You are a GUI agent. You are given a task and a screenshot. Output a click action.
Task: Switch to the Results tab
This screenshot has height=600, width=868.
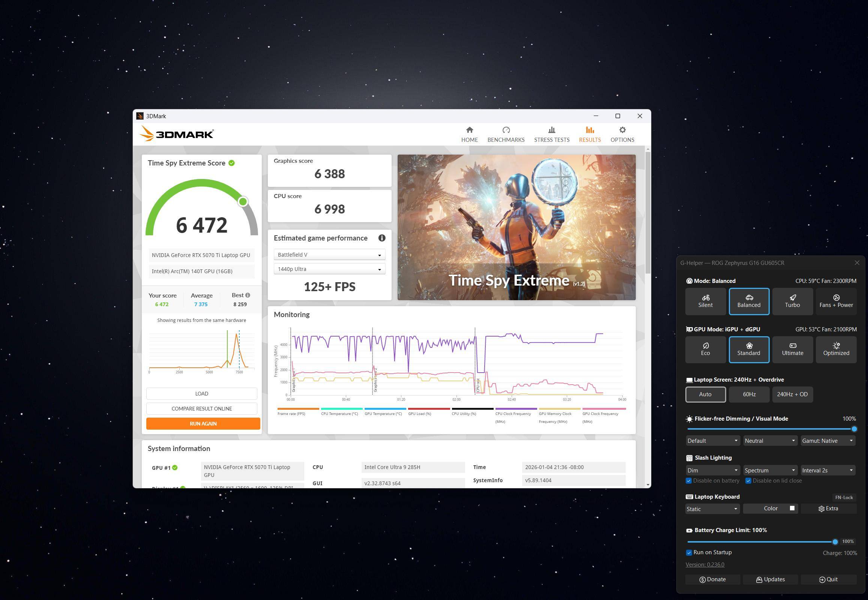(590, 134)
